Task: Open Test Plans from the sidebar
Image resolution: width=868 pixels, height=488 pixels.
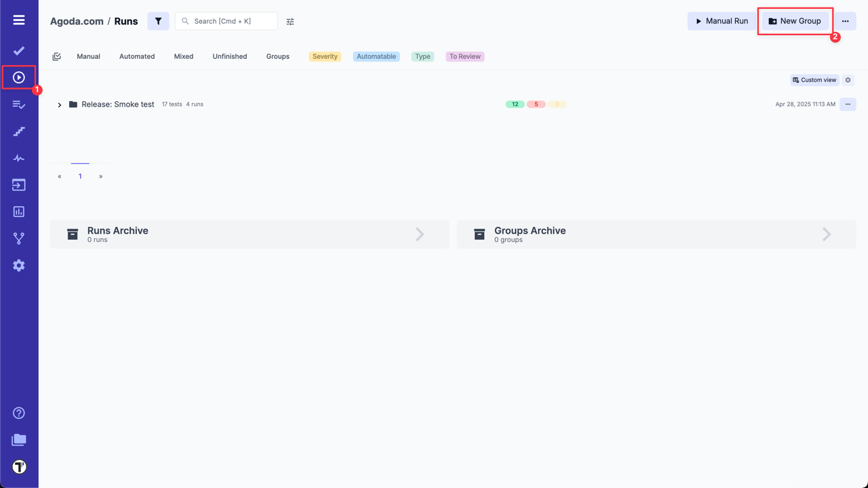Action: 18,104
